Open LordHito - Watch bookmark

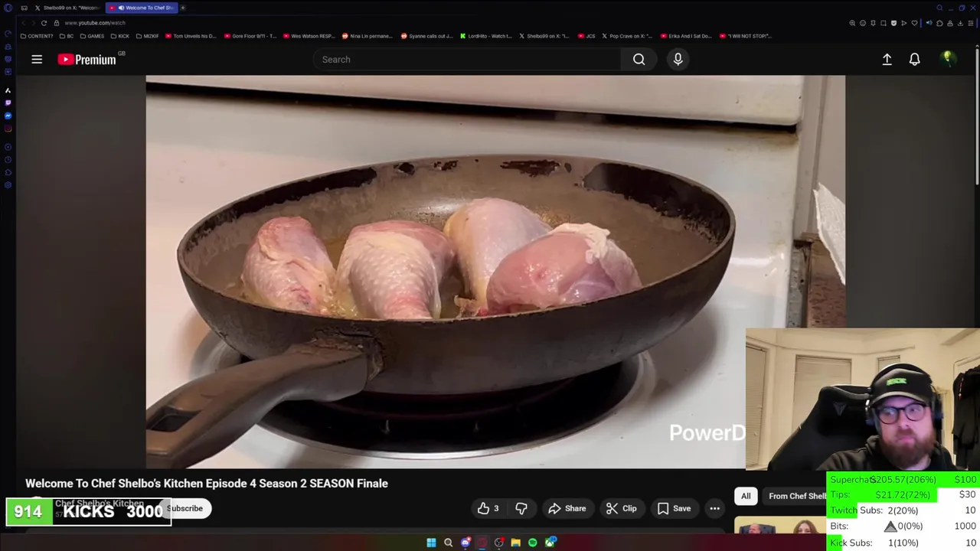click(x=486, y=36)
